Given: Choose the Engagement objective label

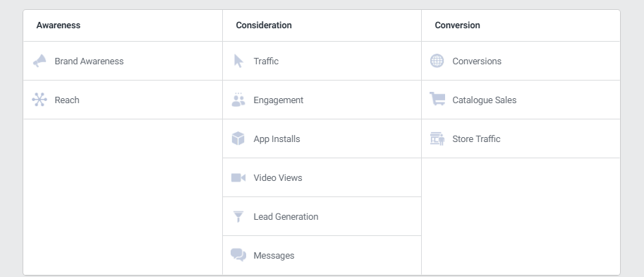Looking at the screenshot, I should click(279, 100).
